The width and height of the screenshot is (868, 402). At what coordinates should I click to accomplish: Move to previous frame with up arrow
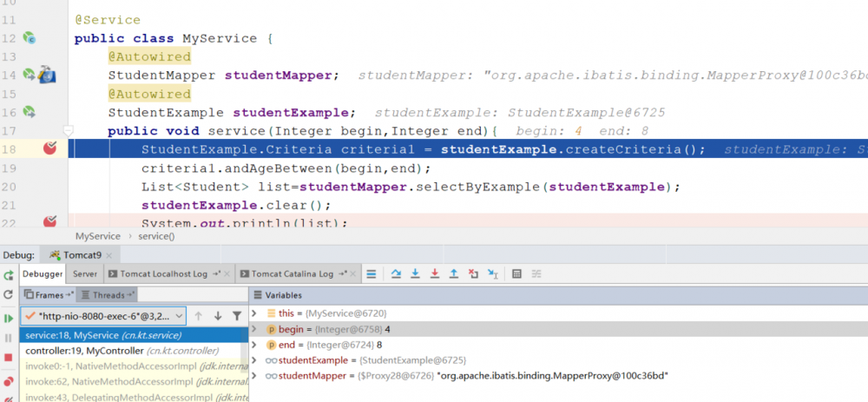click(x=198, y=316)
